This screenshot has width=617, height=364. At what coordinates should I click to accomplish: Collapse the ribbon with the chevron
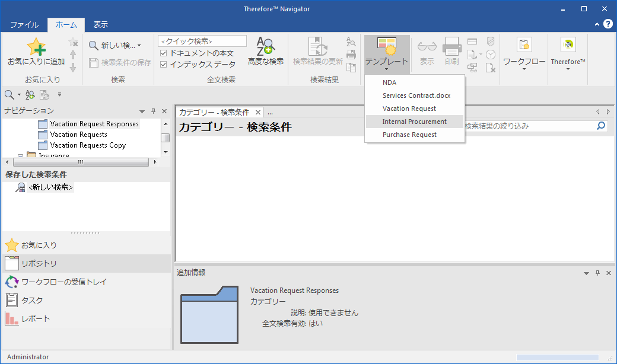pos(597,24)
